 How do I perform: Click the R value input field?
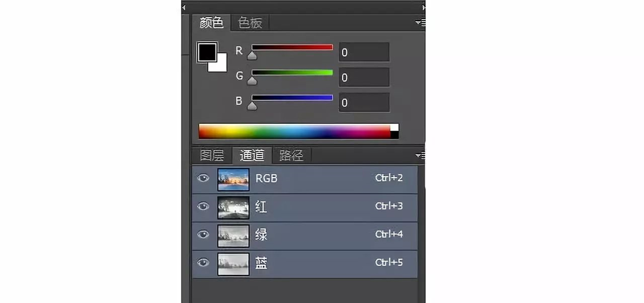[364, 52]
